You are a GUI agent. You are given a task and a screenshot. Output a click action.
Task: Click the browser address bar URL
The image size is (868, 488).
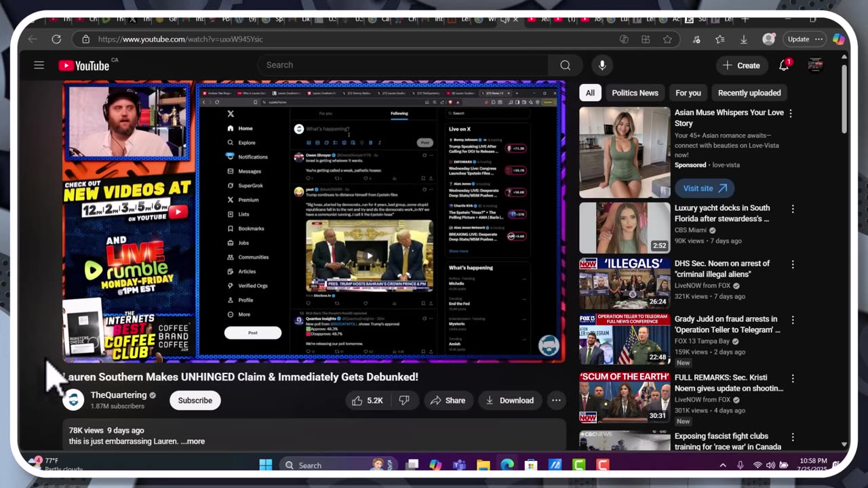(x=180, y=39)
